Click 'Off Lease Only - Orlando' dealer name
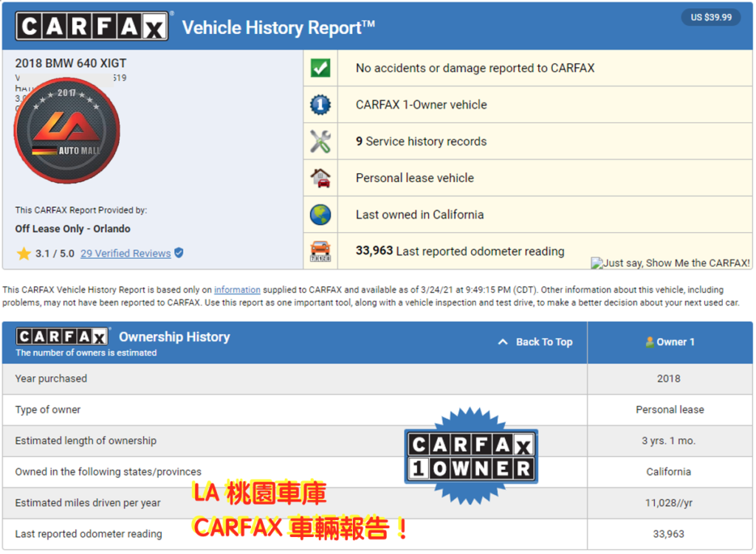Viewport: 756px width, 554px height. [72, 229]
